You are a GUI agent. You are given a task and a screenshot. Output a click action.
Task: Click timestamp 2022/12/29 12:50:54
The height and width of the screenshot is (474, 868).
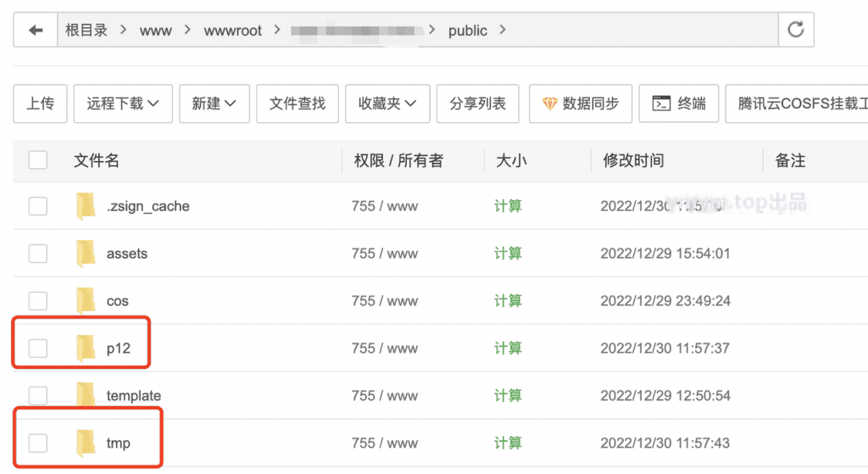pos(665,395)
